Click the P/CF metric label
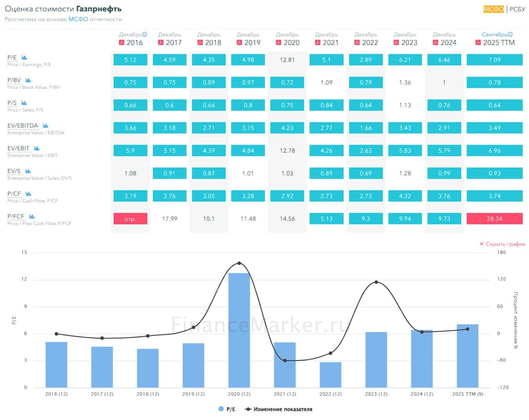The image size is (529, 420). [x=14, y=194]
